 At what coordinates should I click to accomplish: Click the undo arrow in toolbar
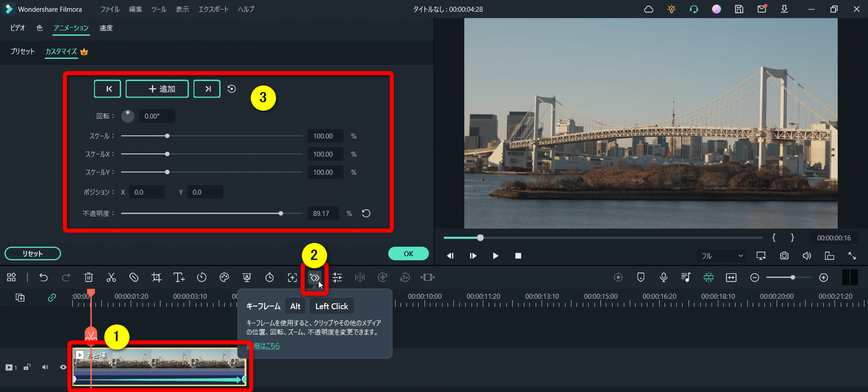point(43,277)
